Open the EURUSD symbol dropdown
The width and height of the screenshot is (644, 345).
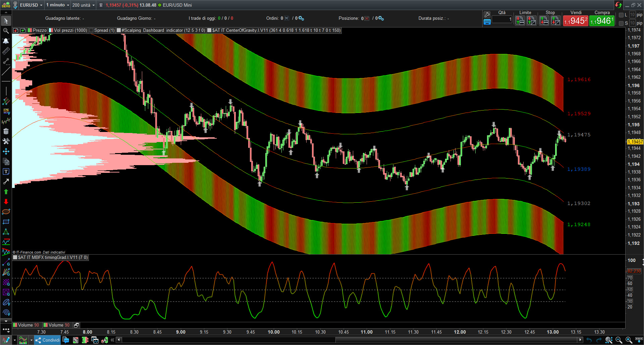pos(31,5)
